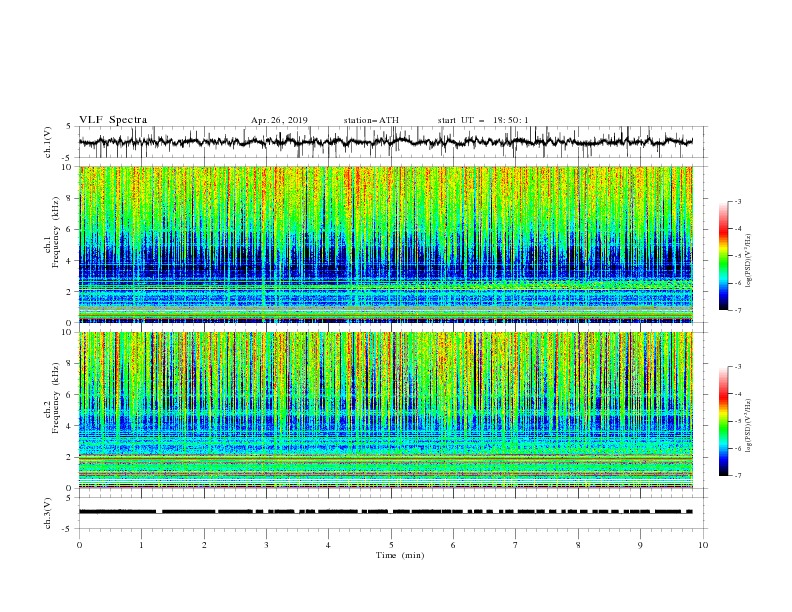Click the time axis tick label '10'
The image size is (792, 612).
click(703, 545)
